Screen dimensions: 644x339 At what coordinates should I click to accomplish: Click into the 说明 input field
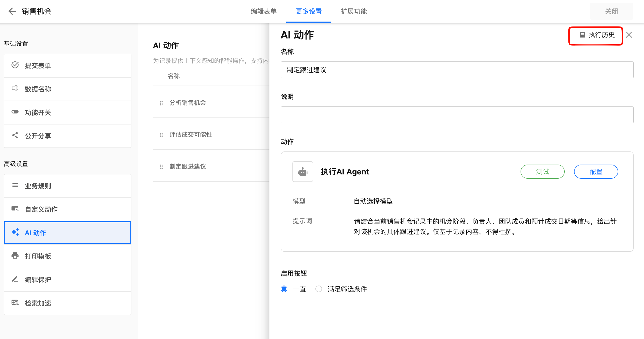(457, 115)
